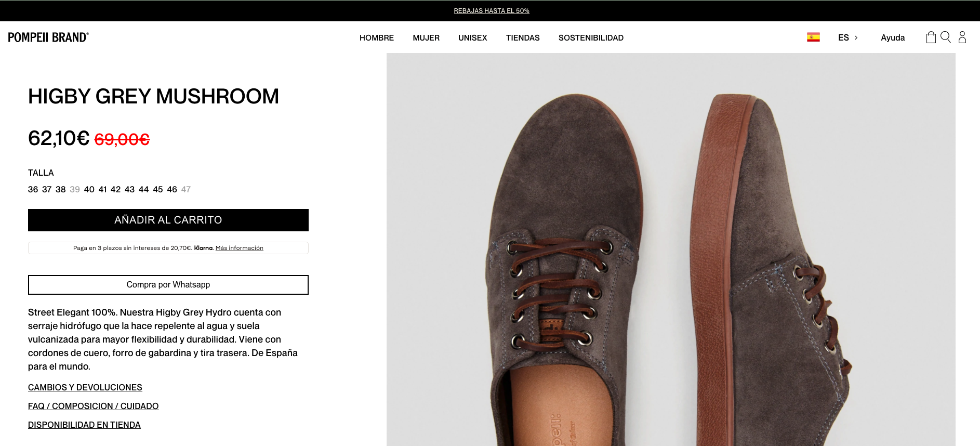This screenshot has height=446, width=980.
Task: Open the shopping bag icon
Action: click(x=931, y=37)
